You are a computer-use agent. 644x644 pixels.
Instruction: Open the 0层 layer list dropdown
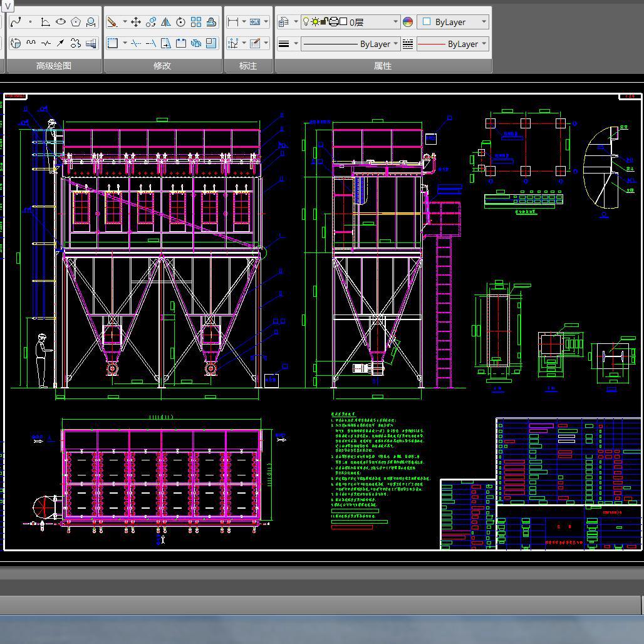click(x=395, y=22)
